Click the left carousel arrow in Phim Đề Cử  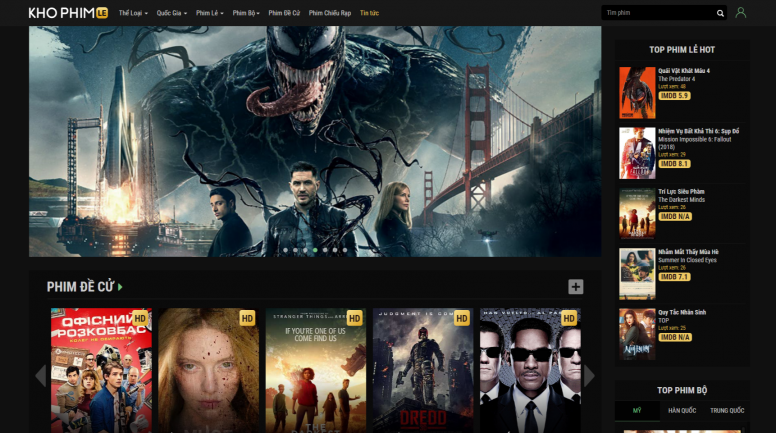click(40, 376)
